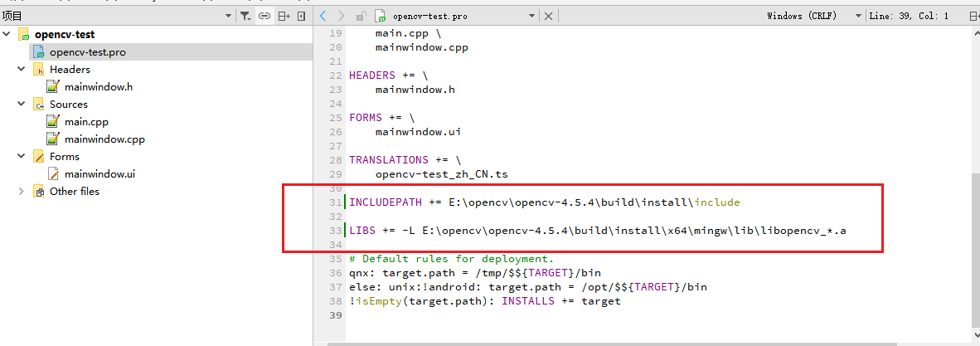Click line number 39 in the gutter
The image size is (980, 346).
pyautogui.click(x=336, y=315)
